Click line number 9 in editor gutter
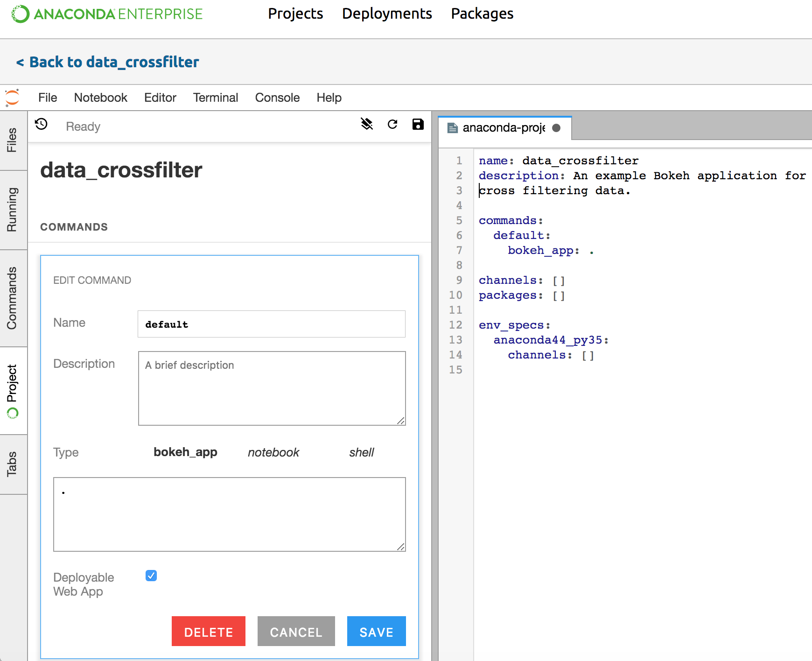Image resolution: width=812 pixels, height=661 pixels. pyautogui.click(x=459, y=280)
